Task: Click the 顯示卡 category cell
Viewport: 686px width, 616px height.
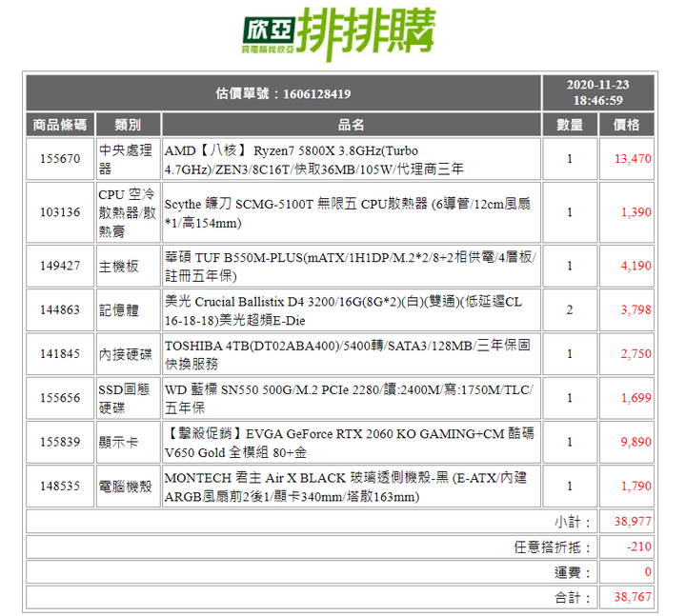Action: coord(128,442)
